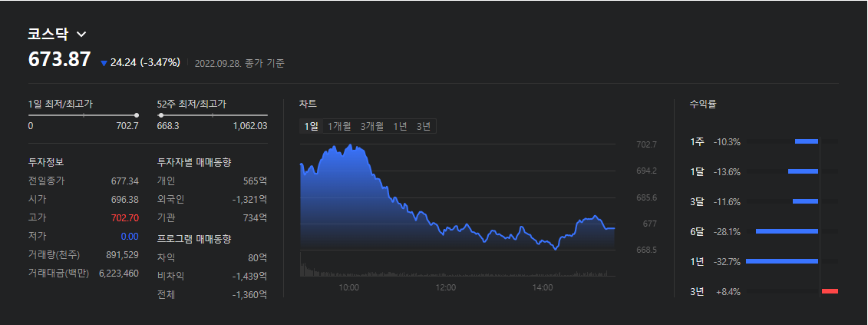Click the 668.5 price axis label

point(646,250)
